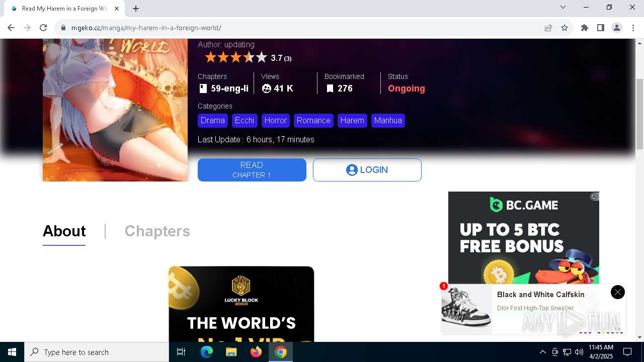The width and height of the screenshot is (644, 362).
Task: Select the Read My Harem browser tab
Action: click(x=64, y=9)
